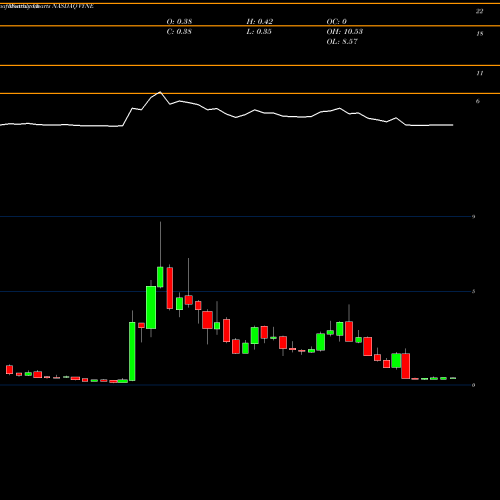The height and width of the screenshot is (500, 500).
Task: Click the 'OC: 0' value
Action: (337, 21)
